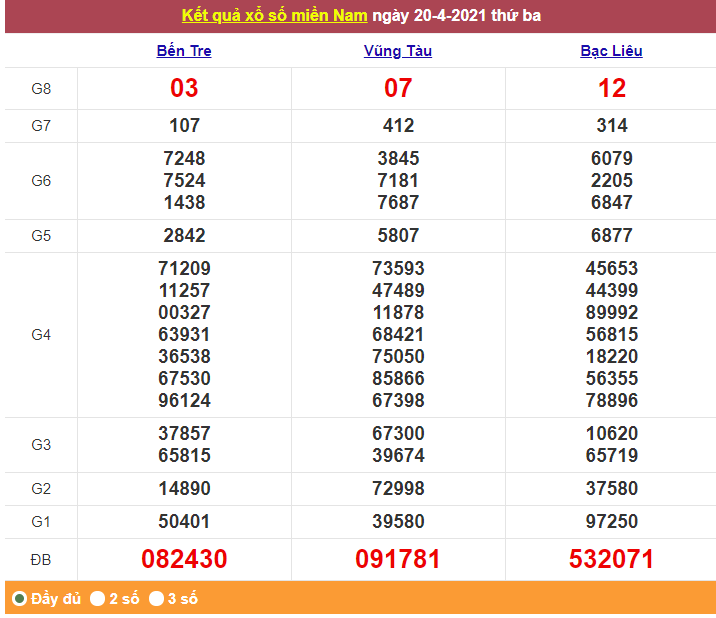Select the 2 số radio option
Screen dimensions: 716x618
pyautogui.click(x=97, y=598)
